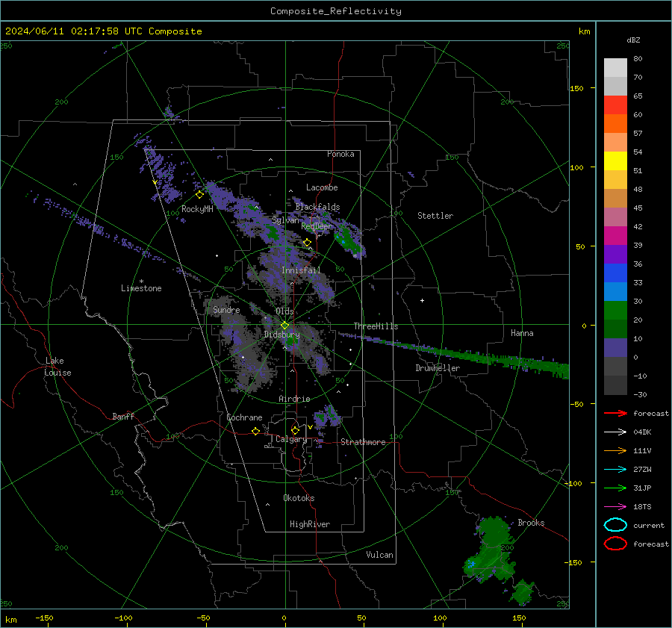Select the 80 dBZ light gray swatch
The image size is (672, 628).
pos(615,67)
